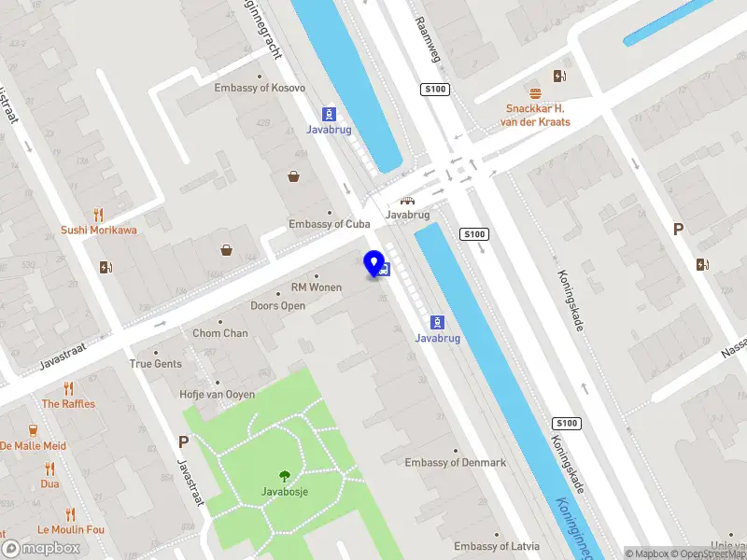Select the Javabrug tram stop icon south

tap(437, 322)
